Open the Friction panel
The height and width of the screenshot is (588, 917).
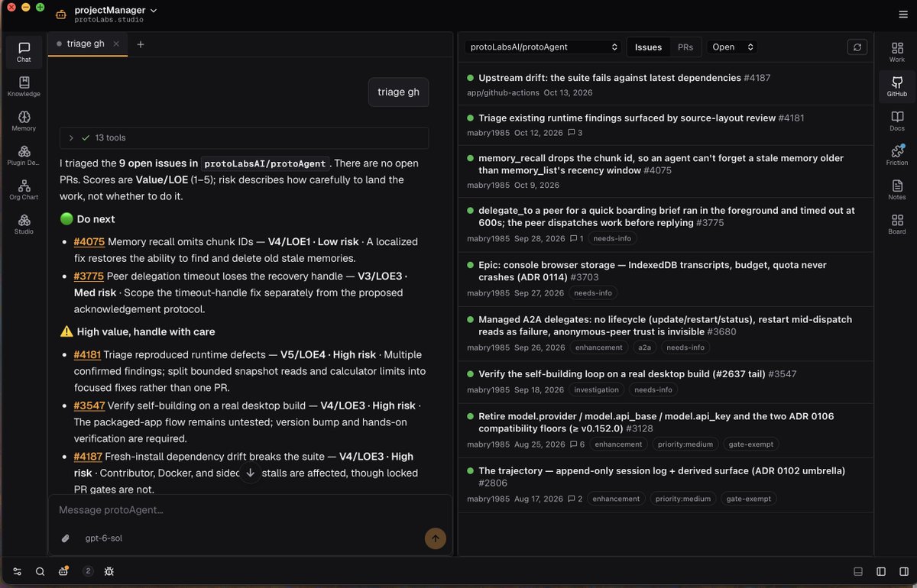[x=896, y=155]
